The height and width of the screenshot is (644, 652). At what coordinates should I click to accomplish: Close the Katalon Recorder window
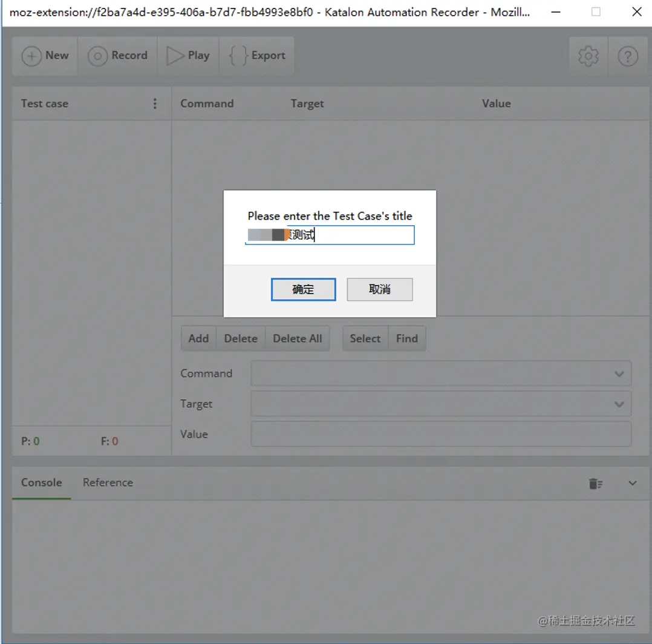[637, 12]
